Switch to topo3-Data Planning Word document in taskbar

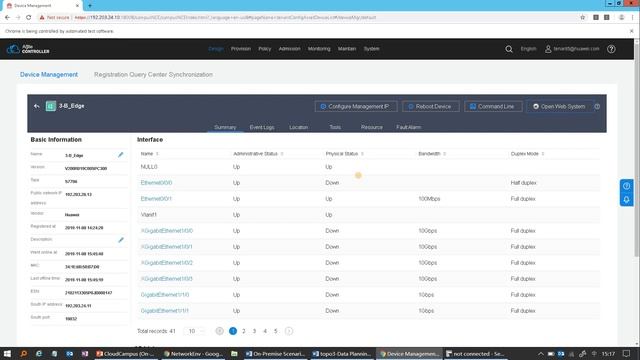pos(342,354)
